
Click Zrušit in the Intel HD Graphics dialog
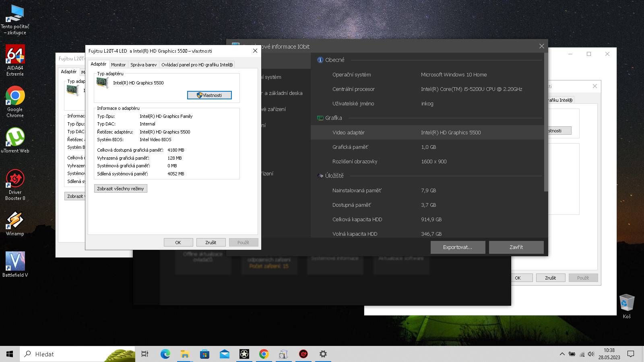point(211,243)
